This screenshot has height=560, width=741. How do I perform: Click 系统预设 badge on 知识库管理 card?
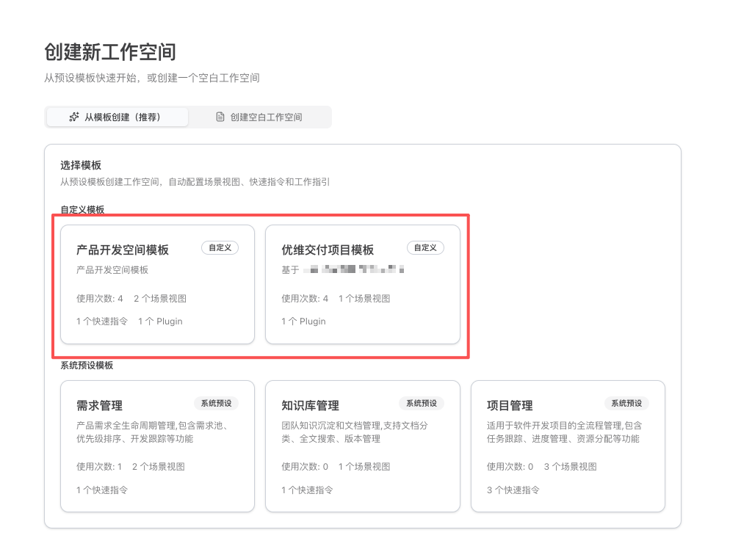coord(422,403)
